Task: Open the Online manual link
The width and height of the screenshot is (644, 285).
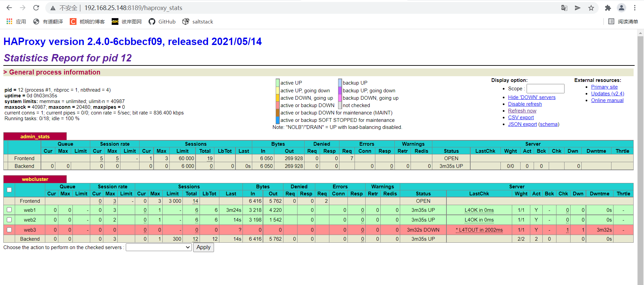Action: click(607, 100)
